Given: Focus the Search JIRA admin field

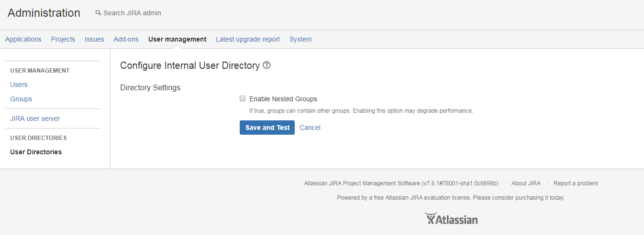Looking at the screenshot, I should tap(132, 13).
